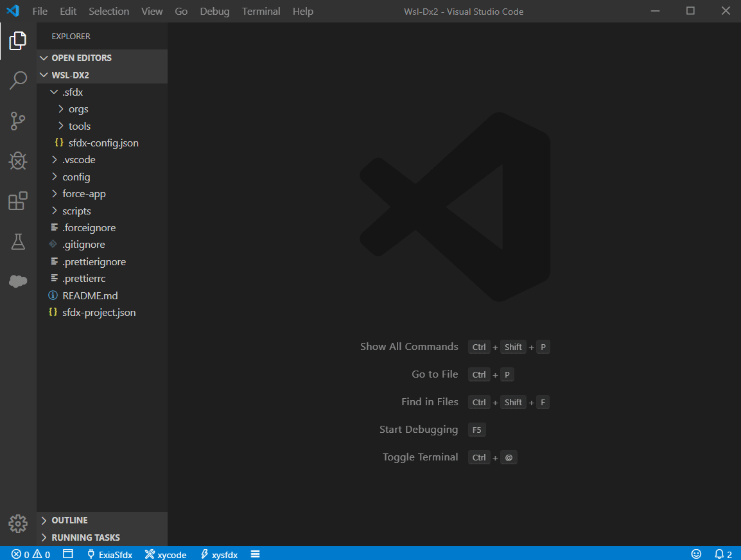Click the xysfdx lightning status item

click(x=219, y=554)
